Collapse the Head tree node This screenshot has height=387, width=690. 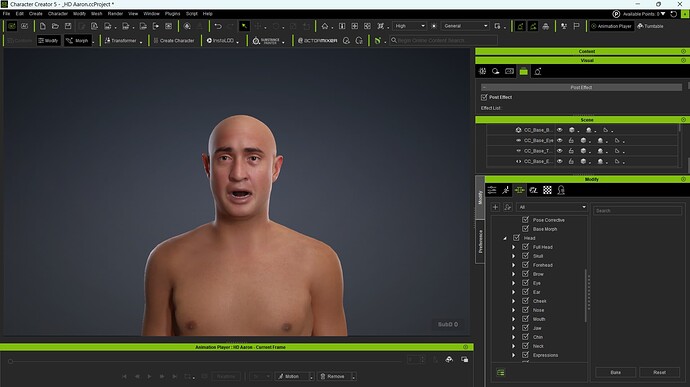click(x=505, y=238)
